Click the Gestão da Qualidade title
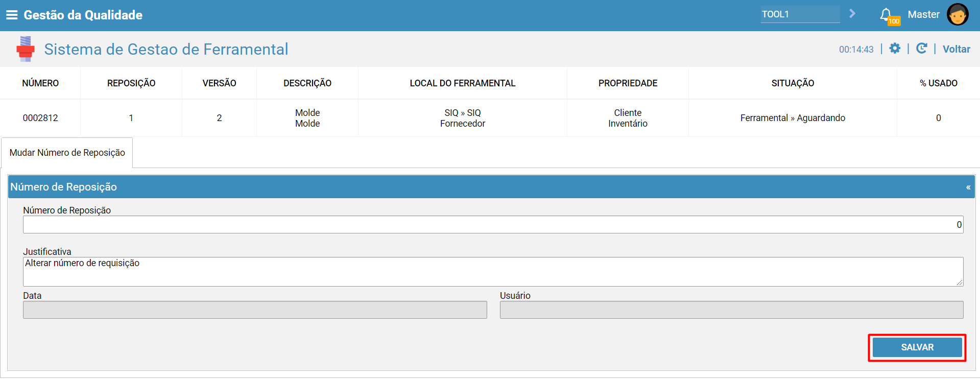The height and width of the screenshot is (379, 980). [83, 15]
